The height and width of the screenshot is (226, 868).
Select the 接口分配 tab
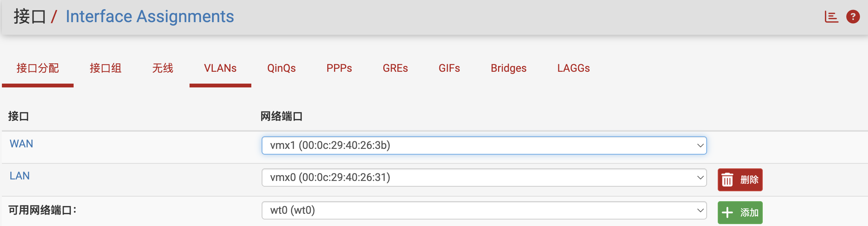[38, 68]
